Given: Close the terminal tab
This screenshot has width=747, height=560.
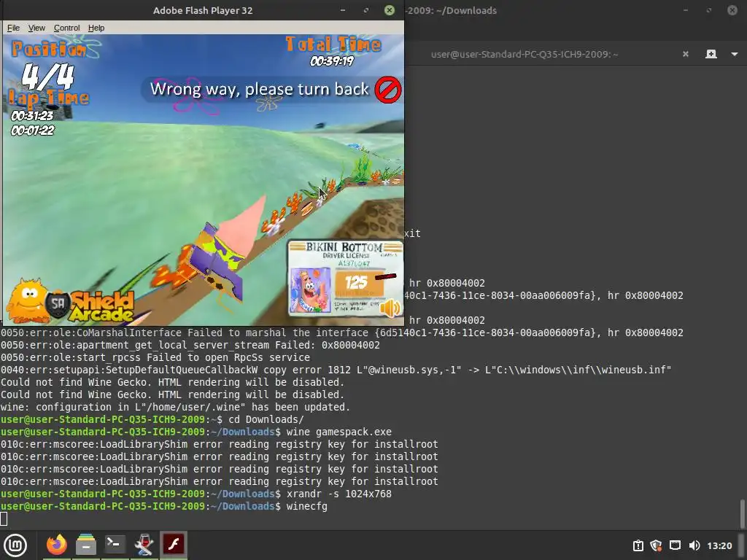Looking at the screenshot, I should point(686,54).
